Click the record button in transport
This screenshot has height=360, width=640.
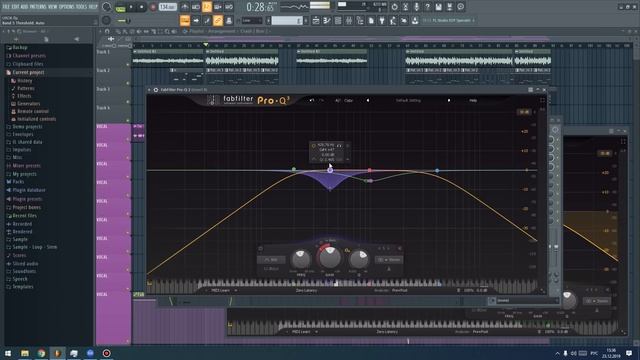tap(153, 7)
